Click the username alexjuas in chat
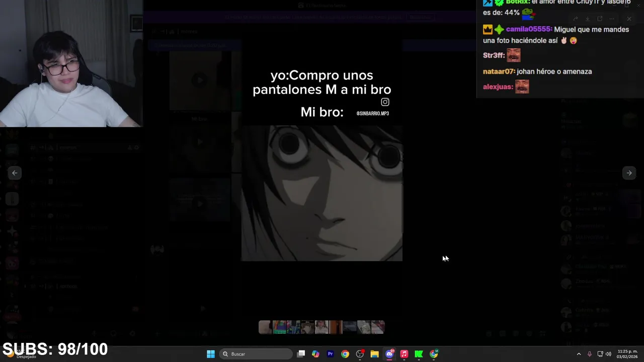 (498, 86)
